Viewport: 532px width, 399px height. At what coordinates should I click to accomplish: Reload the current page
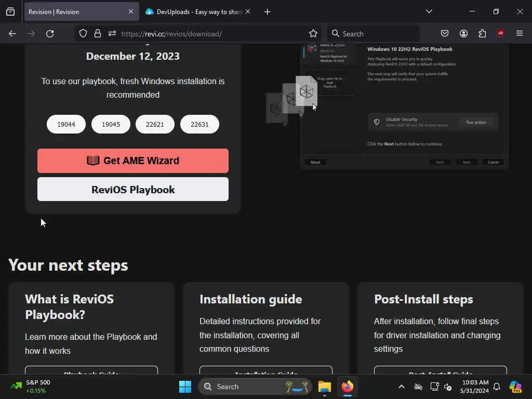point(50,34)
